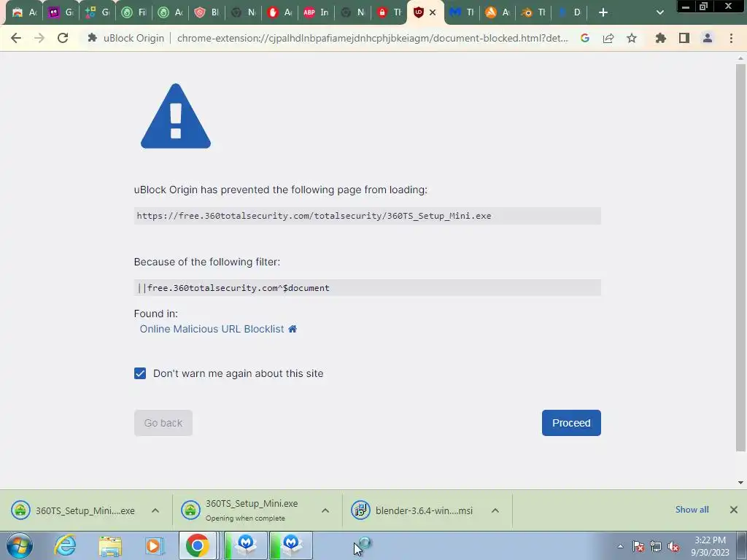The width and height of the screenshot is (747, 560).
Task: Switch to the orange Avast icon tab
Action: [x=498, y=12]
